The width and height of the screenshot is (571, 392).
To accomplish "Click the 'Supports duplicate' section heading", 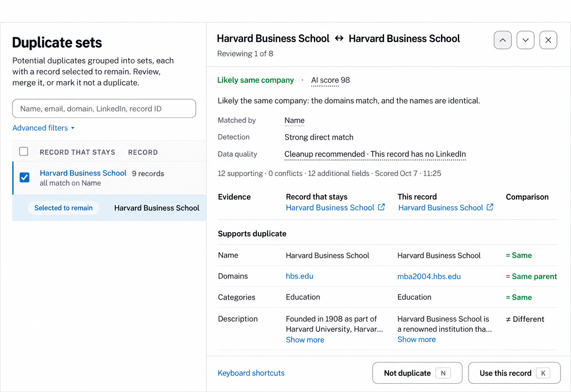I will tap(252, 234).
